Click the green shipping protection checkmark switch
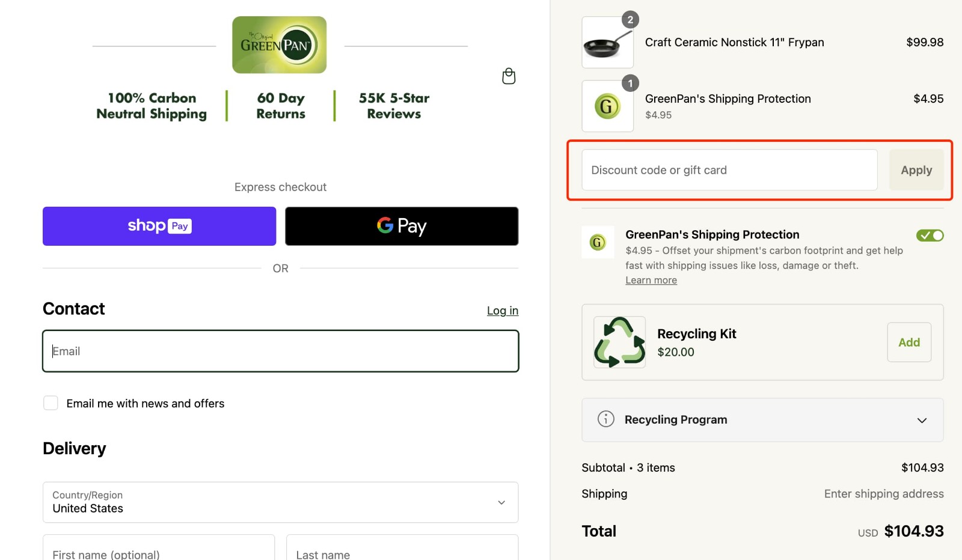 930,235
